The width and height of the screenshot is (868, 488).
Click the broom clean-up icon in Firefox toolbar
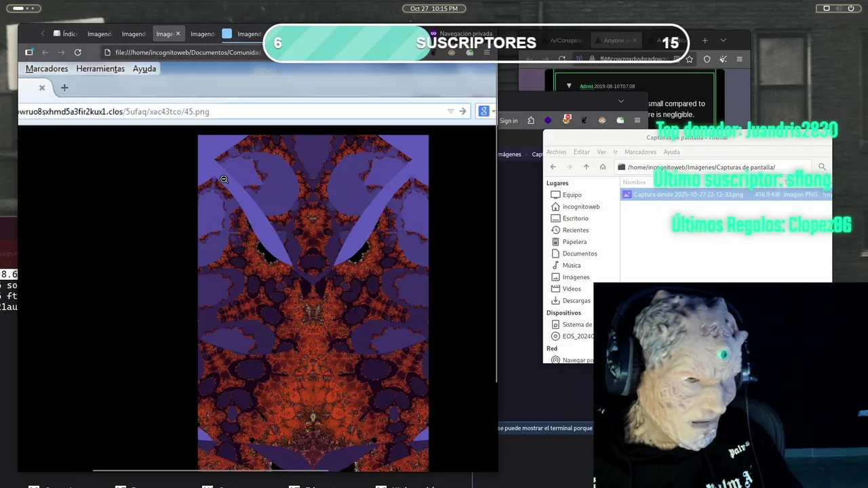(723, 59)
